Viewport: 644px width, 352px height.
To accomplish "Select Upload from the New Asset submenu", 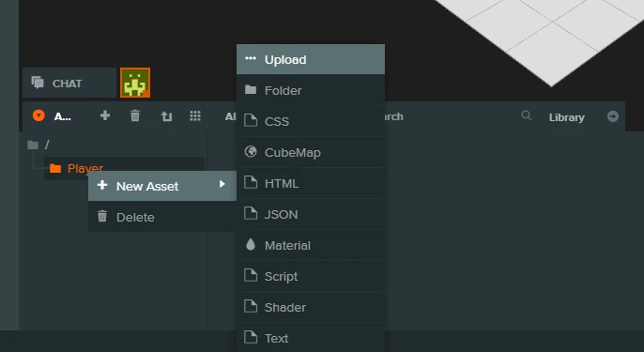I will point(311,59).
